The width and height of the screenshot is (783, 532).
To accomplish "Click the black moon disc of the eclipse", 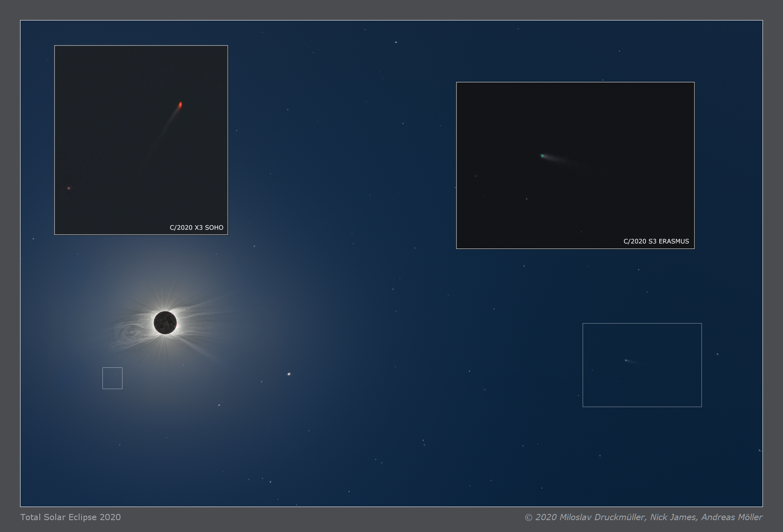I will tap(165, 323).
